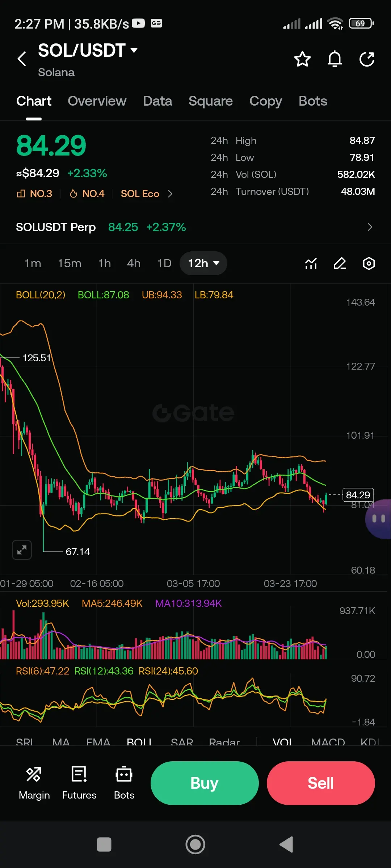The width and height of the screenshot is (391, 868).
Task: Tap the floating purple assistant bubble
Action: [x=378, y=519]
